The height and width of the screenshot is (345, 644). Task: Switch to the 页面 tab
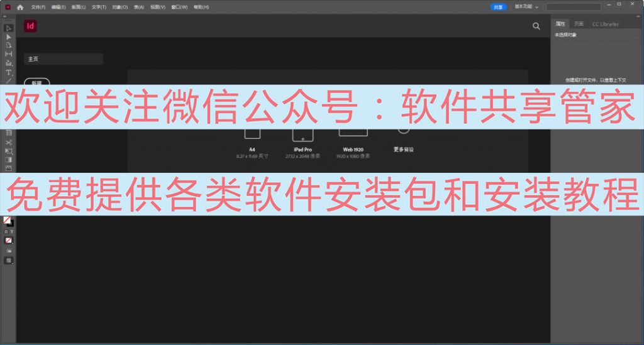tap(579, 24)
